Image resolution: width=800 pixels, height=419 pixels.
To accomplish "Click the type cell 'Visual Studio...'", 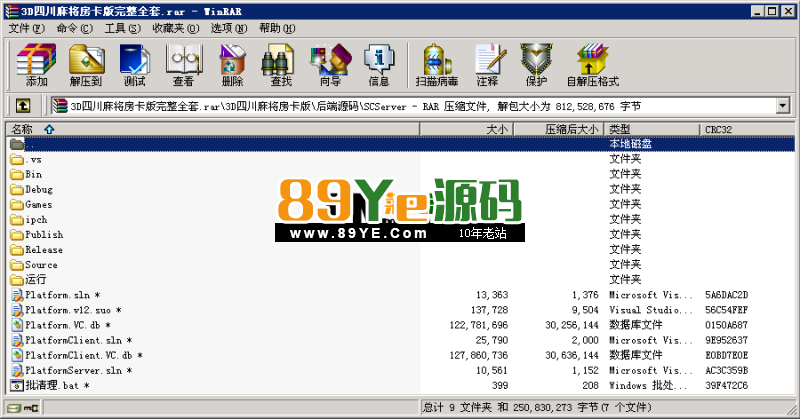I will coord(651,310).
